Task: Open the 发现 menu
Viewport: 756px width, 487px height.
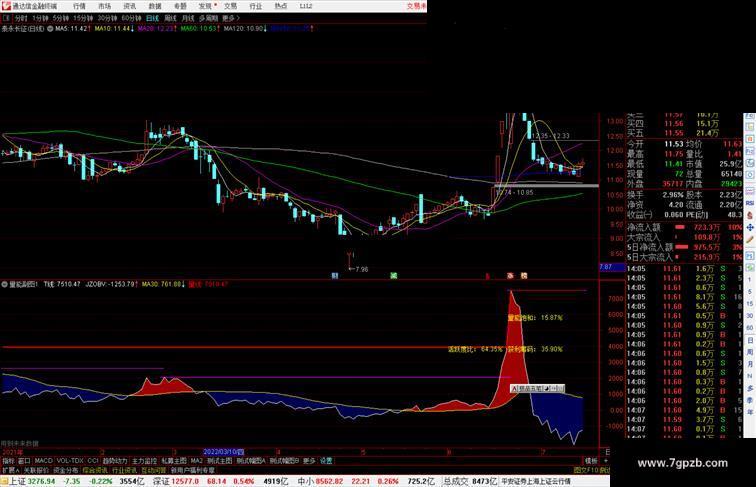Action: click(205, 6)
